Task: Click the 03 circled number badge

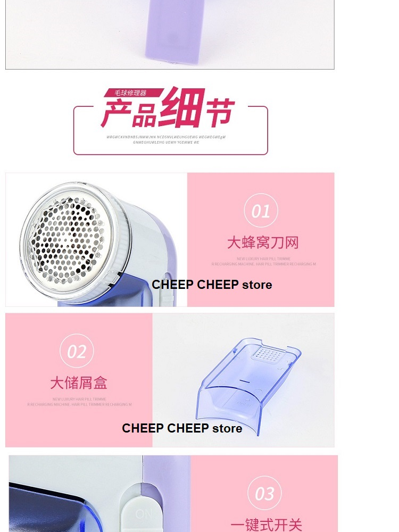Action: tap(264, 493)
